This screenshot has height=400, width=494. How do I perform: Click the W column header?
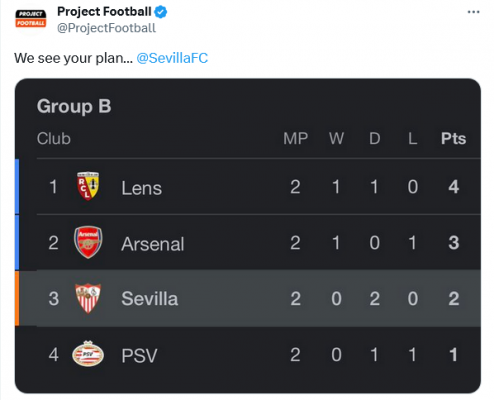tap(336, 138)
